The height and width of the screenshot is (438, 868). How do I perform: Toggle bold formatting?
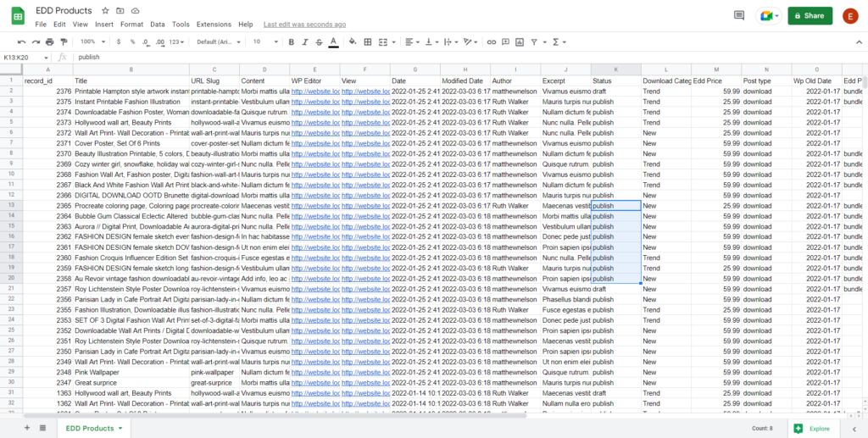(x=292, y=42)
